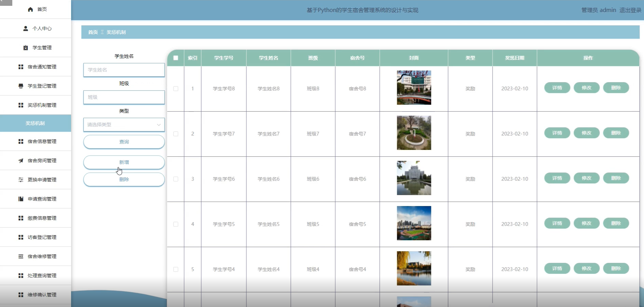Click 修改 for row 学生学号7
This screenshot has width=644, height=307.
tap(587, 133)
